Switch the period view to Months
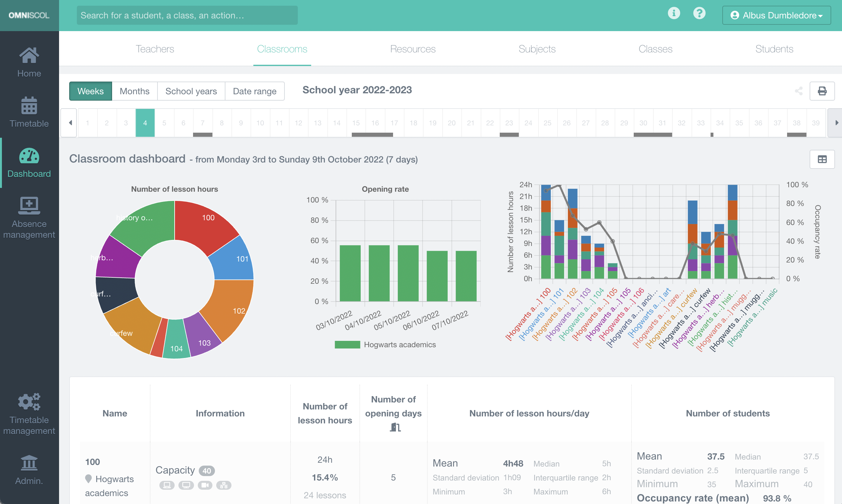Screen dimensions: 842x504 [134, 91]
